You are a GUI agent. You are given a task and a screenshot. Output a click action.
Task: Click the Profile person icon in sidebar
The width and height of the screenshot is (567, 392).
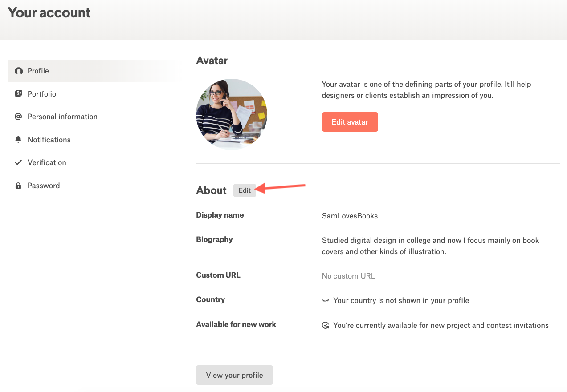pyautogui.click(x=18, y=71)
